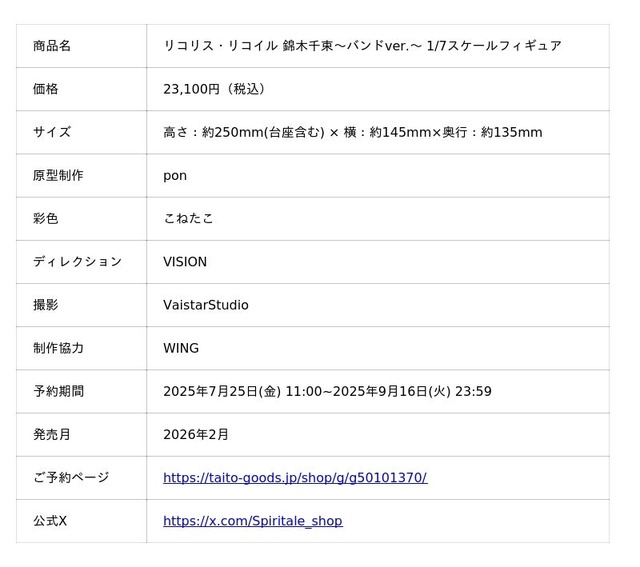This screenshot has height=567, width=640.
Task: Open the x.com/Spiritale_shop link
Action: [x=253, y=521]
